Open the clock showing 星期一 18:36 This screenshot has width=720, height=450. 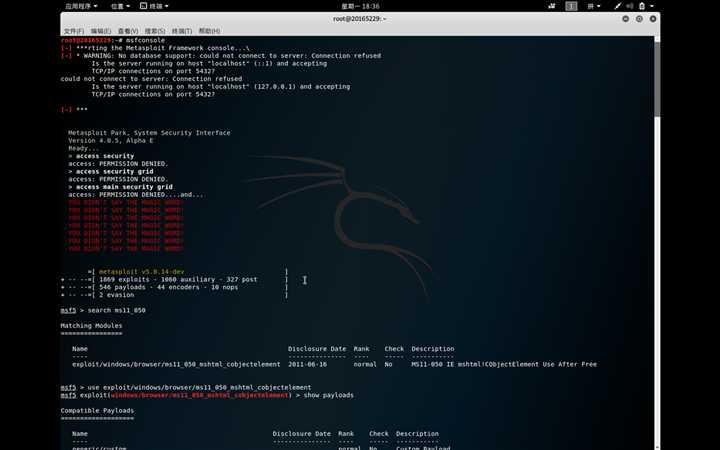[360, 6]
